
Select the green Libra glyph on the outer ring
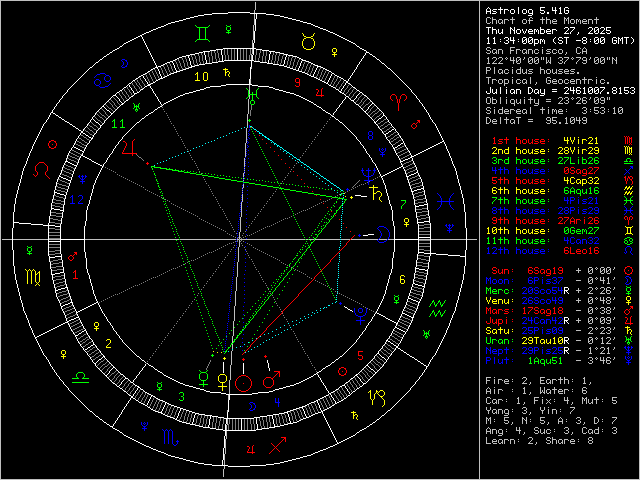click(x=80, y=378)
